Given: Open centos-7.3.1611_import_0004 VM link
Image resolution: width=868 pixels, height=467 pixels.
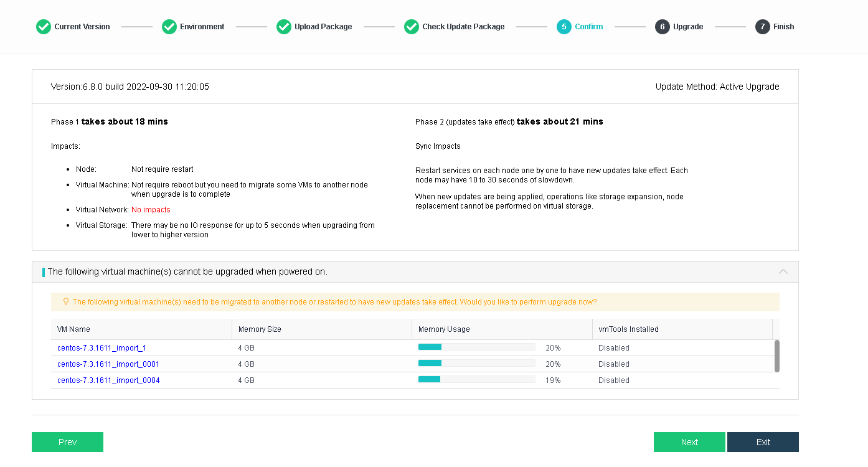Looking at the screenshot, I should click(108, 380).
